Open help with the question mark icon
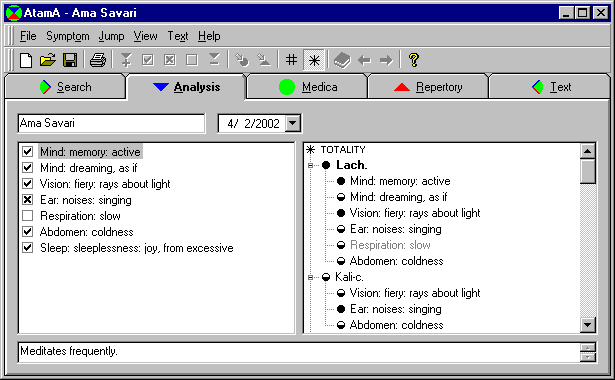Viewport: 615px width, 380px height. tap(413, 60)
